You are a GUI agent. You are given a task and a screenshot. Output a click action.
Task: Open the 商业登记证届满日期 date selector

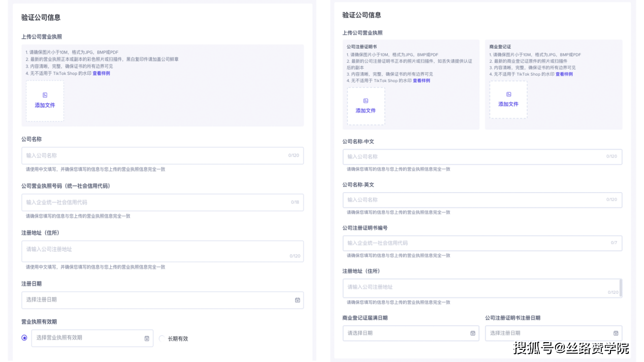[406, 333]
